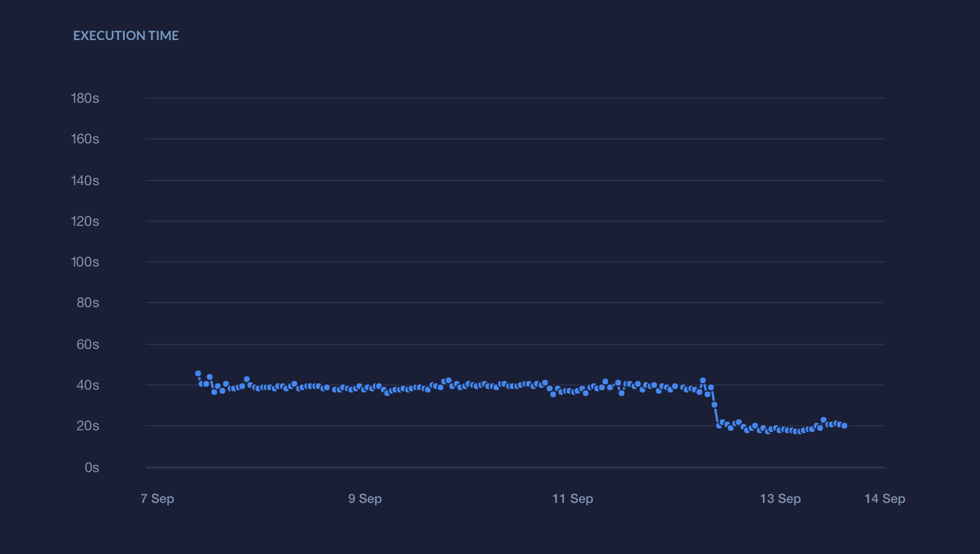The height and width of the screenshot is (554, 980).
Task: Click the 7 Sep x-axis label
Action: click(157, 498)
